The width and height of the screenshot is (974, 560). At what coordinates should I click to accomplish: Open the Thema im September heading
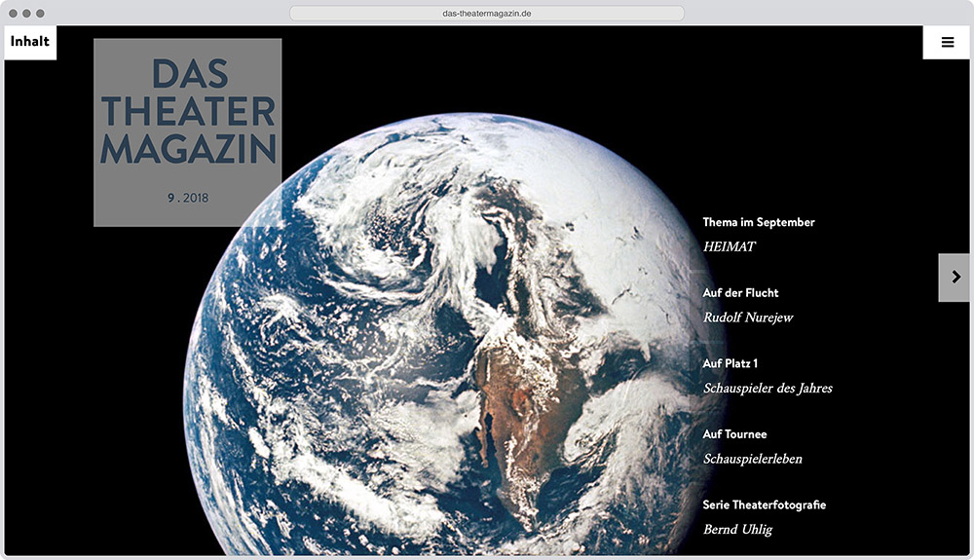[x=759, y=222]
